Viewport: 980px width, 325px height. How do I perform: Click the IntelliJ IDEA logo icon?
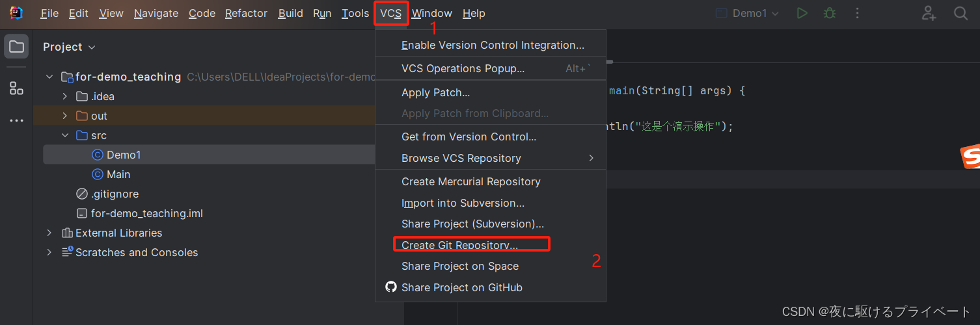click(x=16, y=13)
